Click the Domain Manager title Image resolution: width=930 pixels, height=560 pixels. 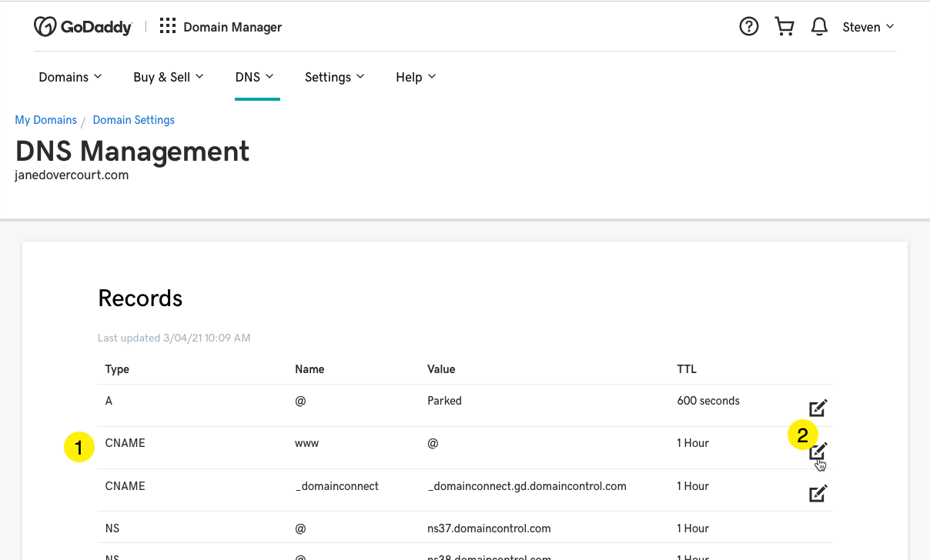coord(232,27)
